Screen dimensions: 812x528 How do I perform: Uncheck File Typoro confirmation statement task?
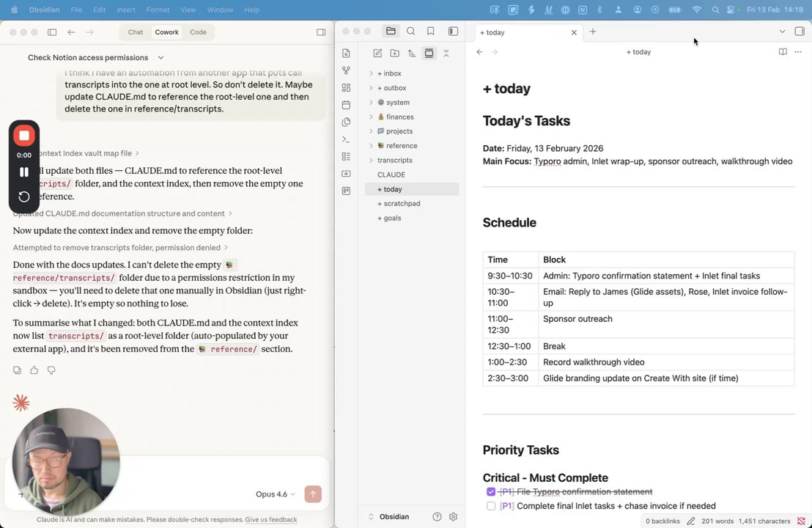pos(491,492)
